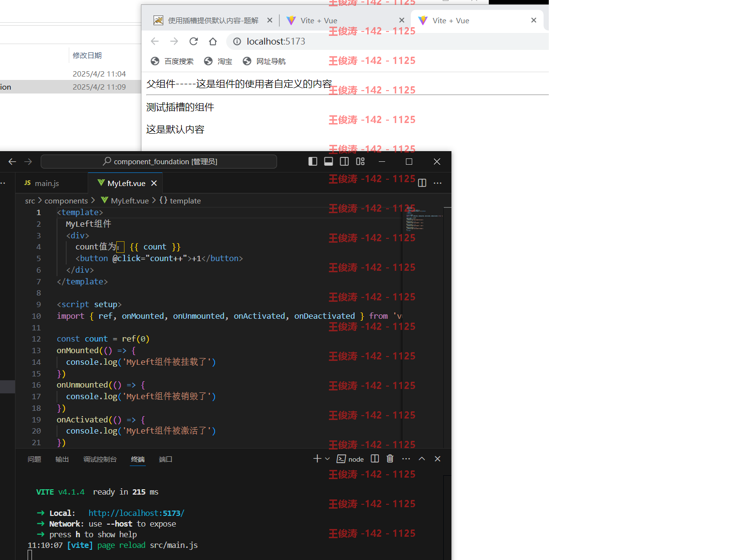Close the middle Vite + Vue tab
Screen dimensions: 744x560
[402, 20]
